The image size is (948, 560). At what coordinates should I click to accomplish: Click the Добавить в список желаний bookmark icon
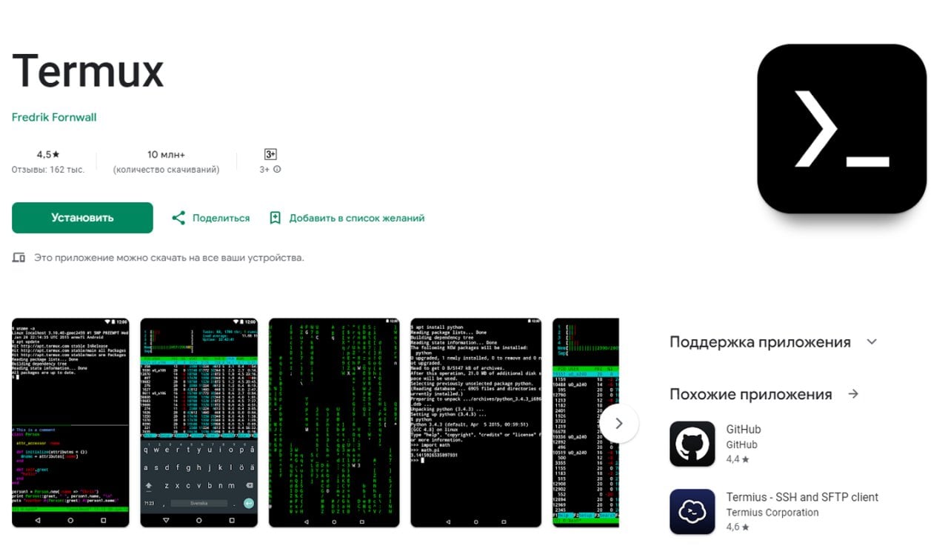(275, 217)
